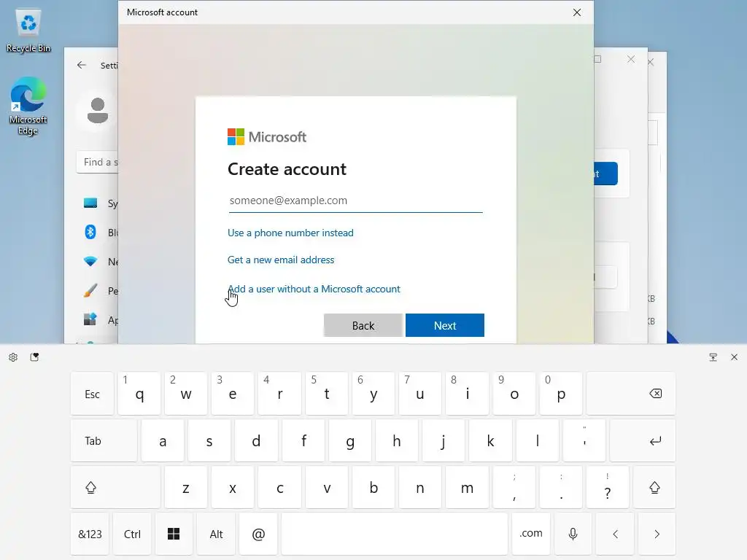Open Network wifi icon in Settings
The width and height of the screenshot is (747, 560).
click(x=90, y=262)
